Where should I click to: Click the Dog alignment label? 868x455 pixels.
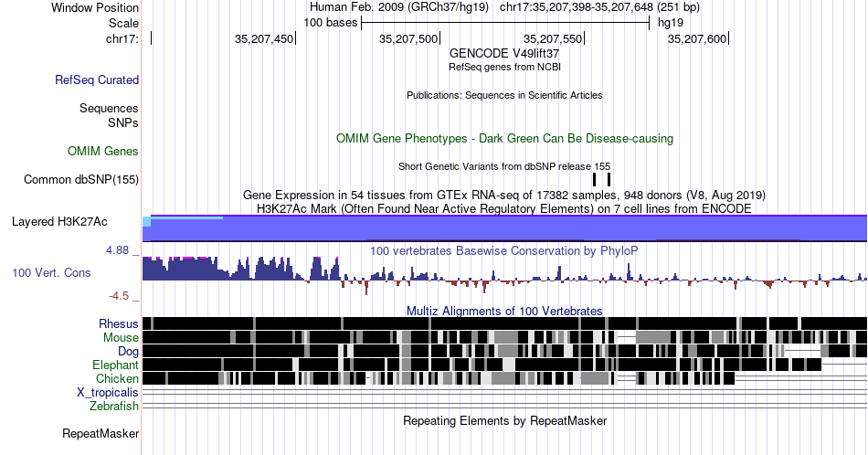128,352
